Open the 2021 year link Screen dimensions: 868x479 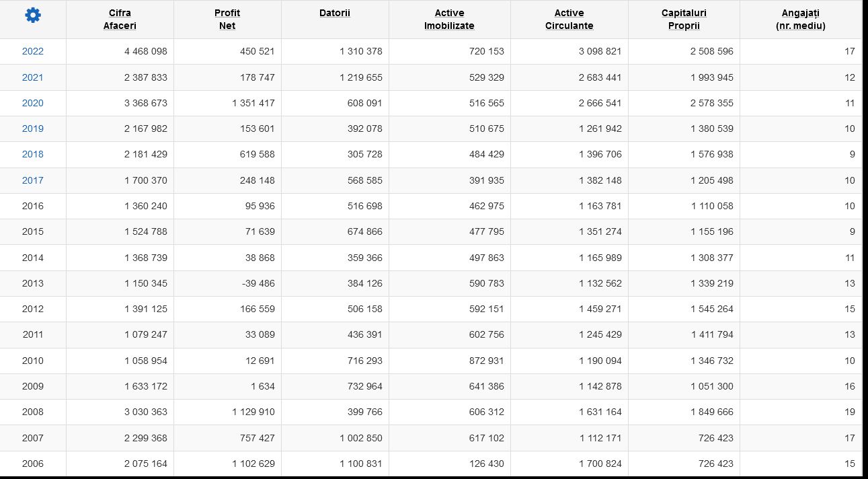[x=32, y=77]
